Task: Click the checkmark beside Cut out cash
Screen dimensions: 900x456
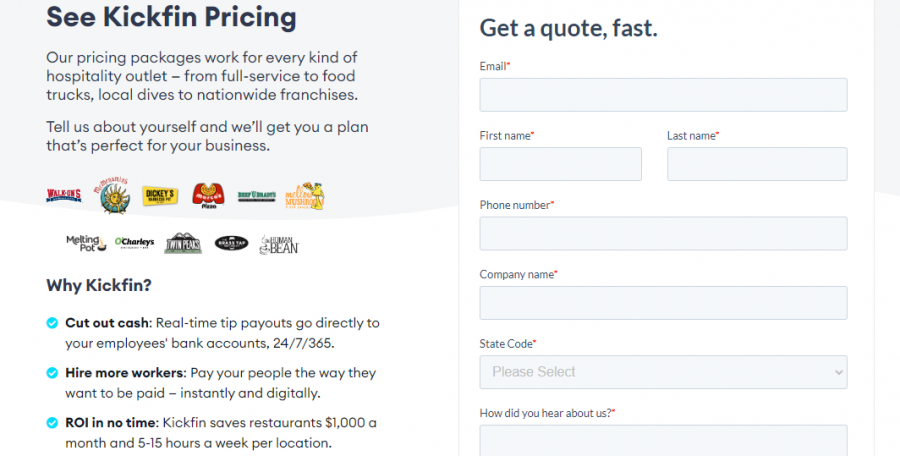Action: (x=52, y=323)
